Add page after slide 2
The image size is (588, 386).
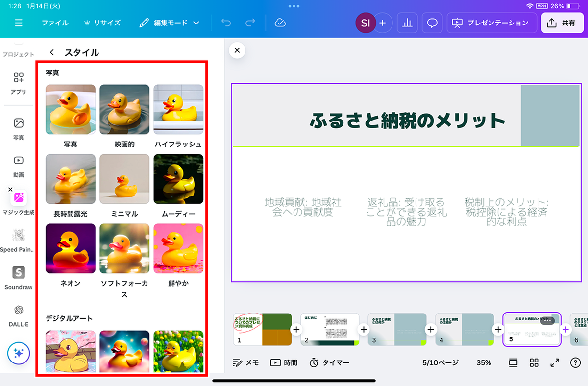pyautogui.click(x=364, y=330)
